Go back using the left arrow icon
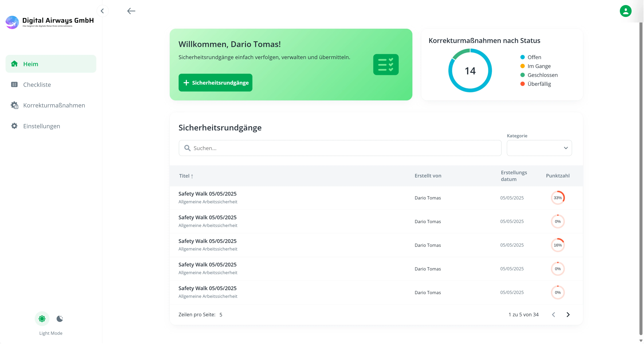Viewport: 644px width, 344px height. 131,11
